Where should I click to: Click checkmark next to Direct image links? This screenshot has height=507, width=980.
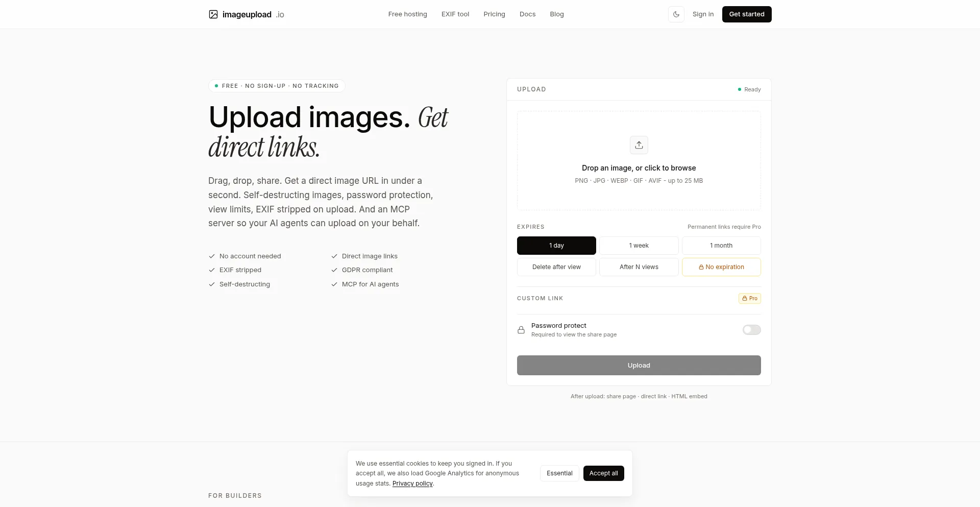pyautogui.click(x=334, y=256)
